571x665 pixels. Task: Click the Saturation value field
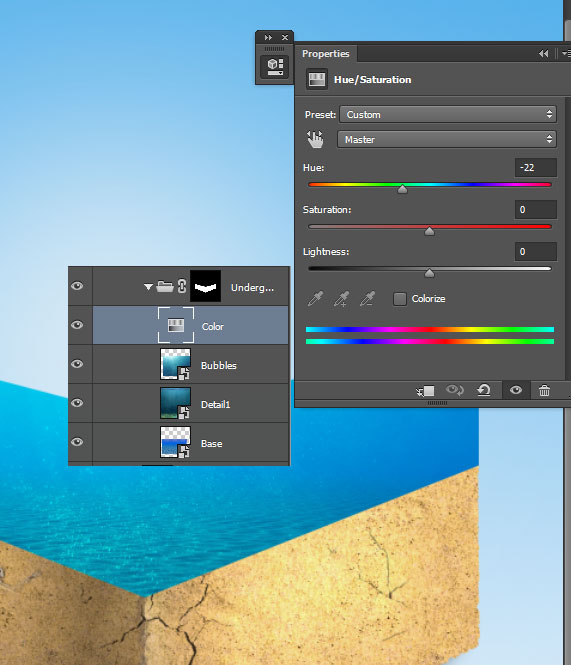click(535, 210)
